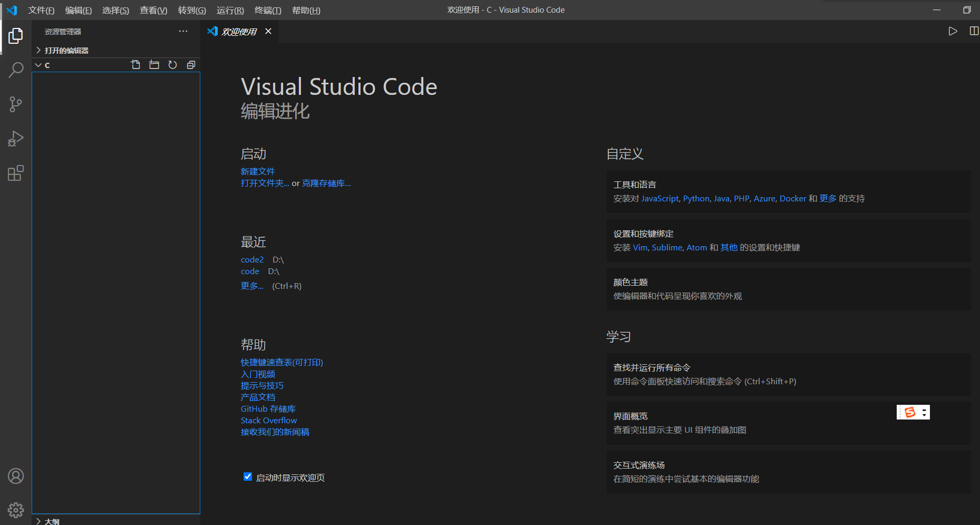Viewport: 980px width, 525px height.
Task: Open the Stack Overflow link
Action: 269,420
